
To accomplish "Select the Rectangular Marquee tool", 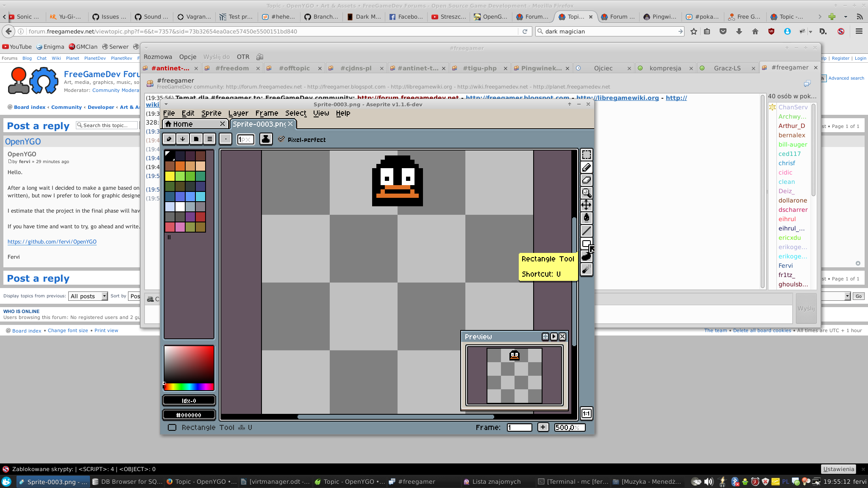I will [x=586, y=155].
